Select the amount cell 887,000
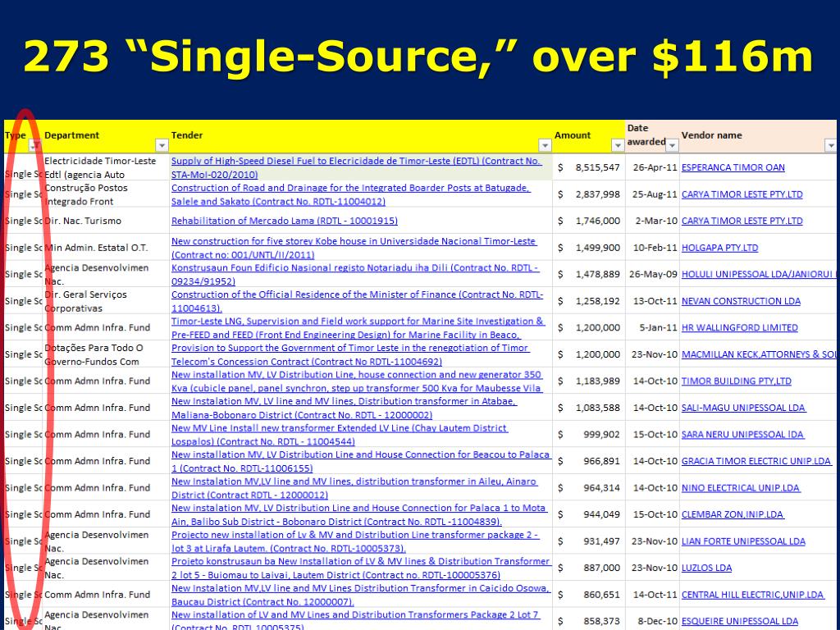Image resolution: width=840 pixels, height=630 pixels. click(589, 568)
